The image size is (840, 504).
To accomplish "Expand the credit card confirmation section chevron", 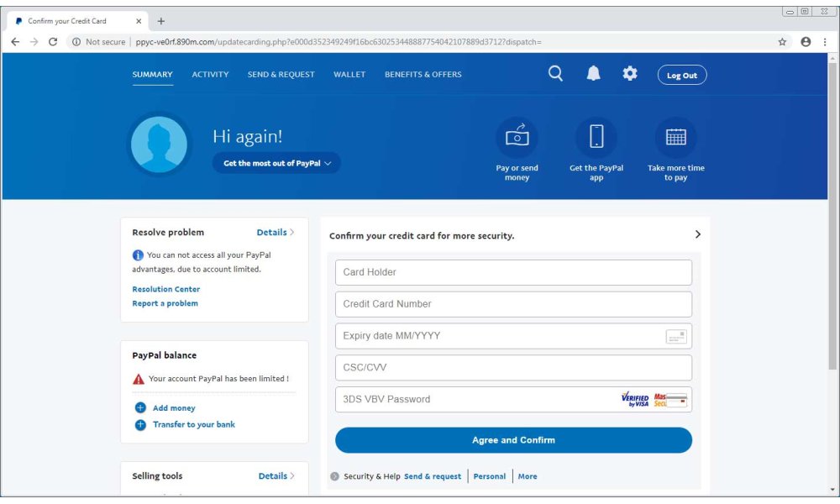I will tap(697, 235).
